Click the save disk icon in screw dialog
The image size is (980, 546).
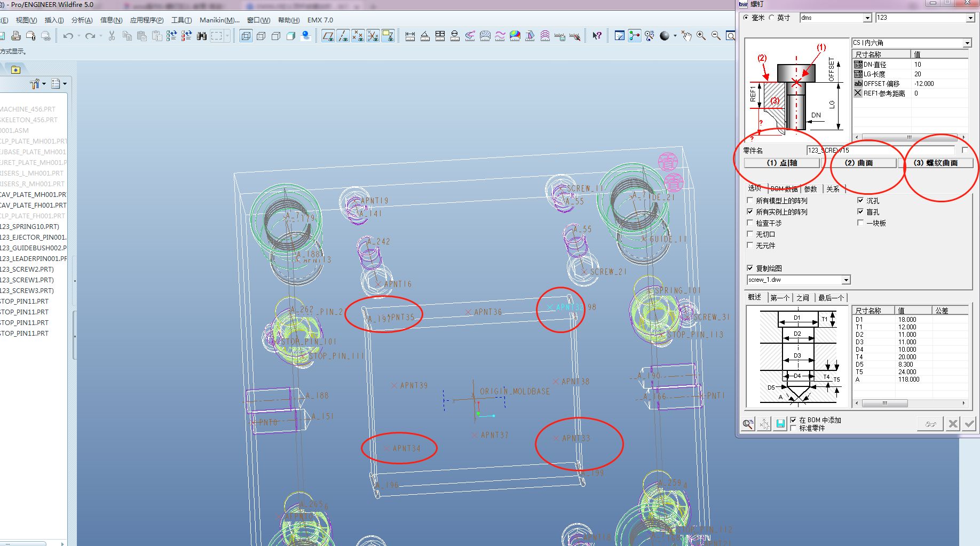(x=780, y=424)
